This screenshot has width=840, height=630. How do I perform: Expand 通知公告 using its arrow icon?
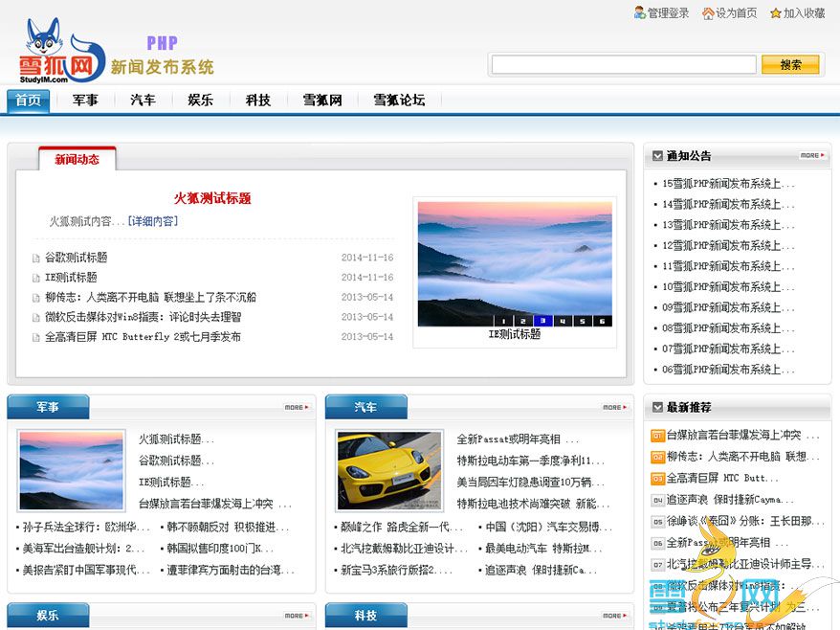[x=657, y=155]
